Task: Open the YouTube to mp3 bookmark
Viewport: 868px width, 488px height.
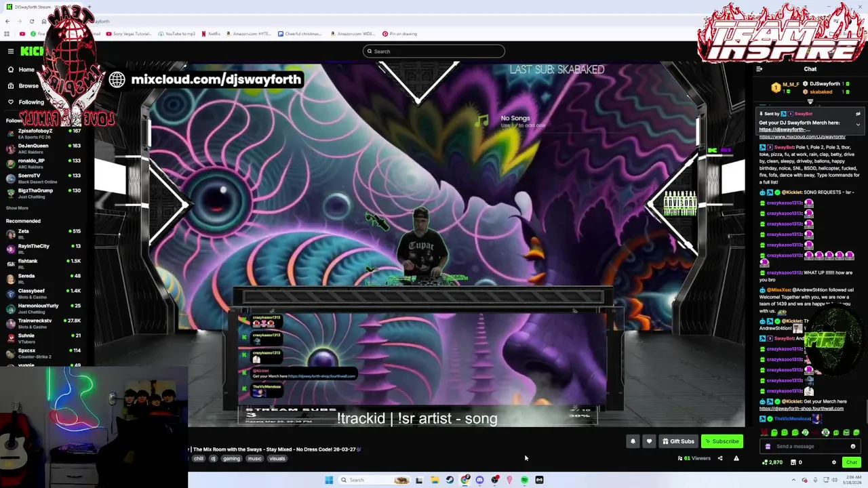Action: pyautogui.click(x=177, y=34)
